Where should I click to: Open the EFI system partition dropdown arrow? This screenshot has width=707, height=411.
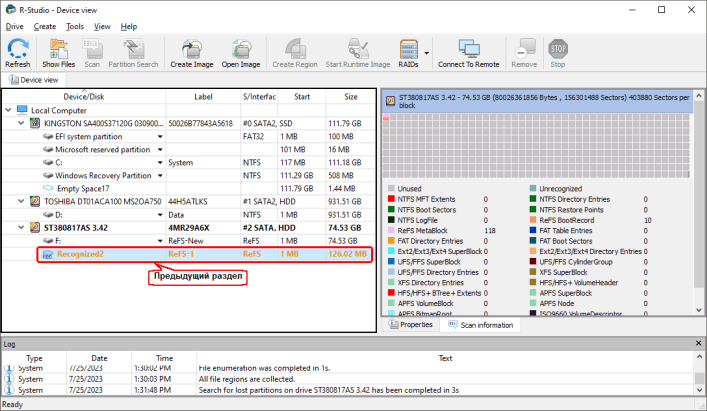pos(160,137)
